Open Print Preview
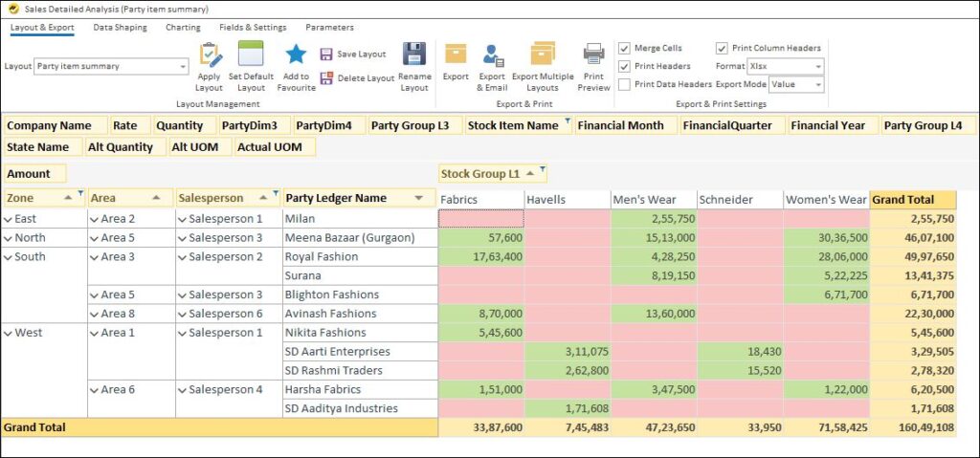This screenshot has width=980, height=458. pos(593,55)
